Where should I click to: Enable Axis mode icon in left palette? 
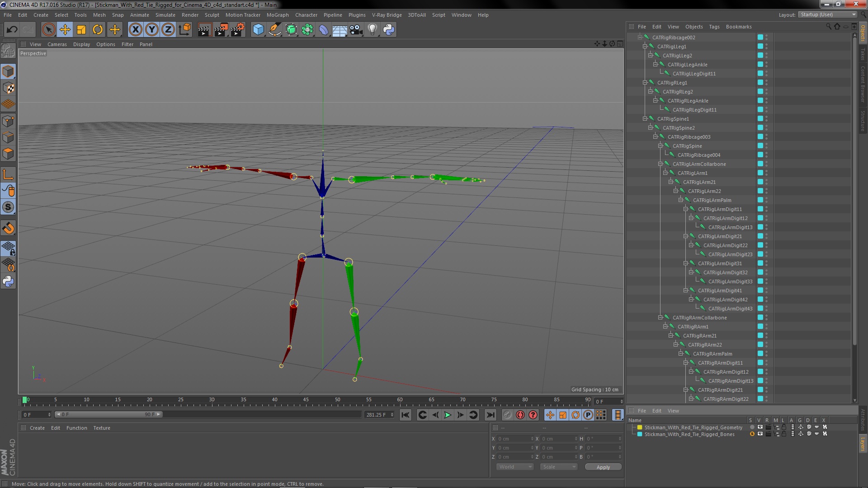pos(8,174)
